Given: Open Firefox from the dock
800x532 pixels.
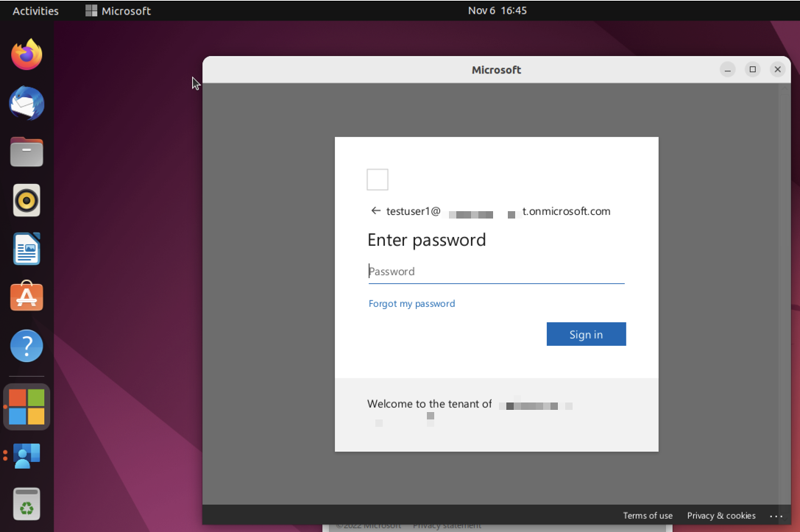Looking at the screenshot, I should click(27, 55).
